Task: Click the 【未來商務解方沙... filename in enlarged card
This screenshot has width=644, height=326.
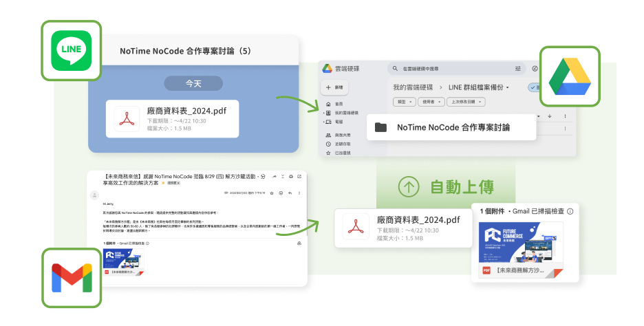Action: [520, 270]
